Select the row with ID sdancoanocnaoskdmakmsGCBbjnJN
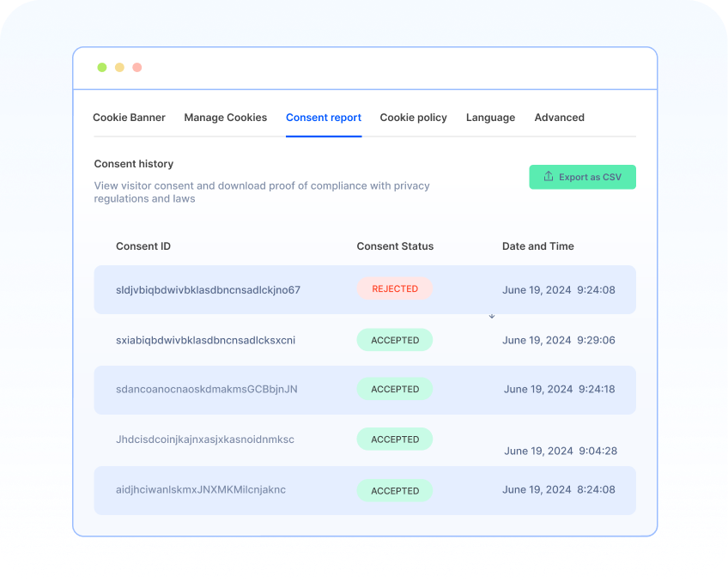Viewport: 728px width, 582px height. click(364, 389)
